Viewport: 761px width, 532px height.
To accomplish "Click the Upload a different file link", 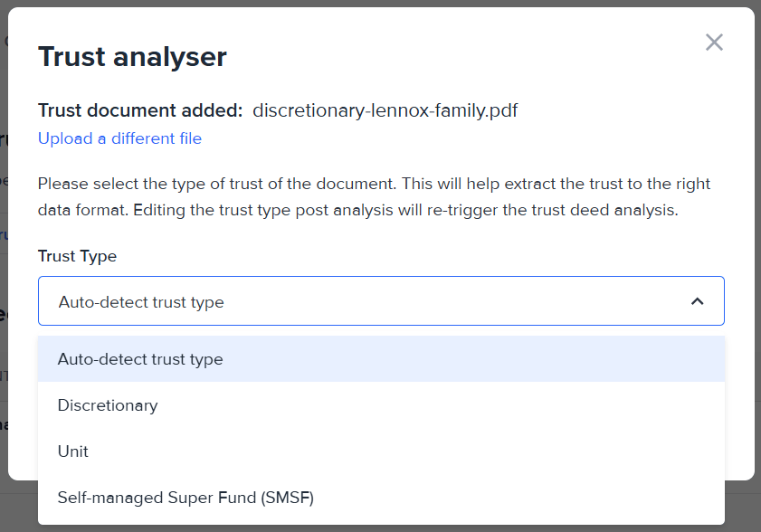I will 119,138.
